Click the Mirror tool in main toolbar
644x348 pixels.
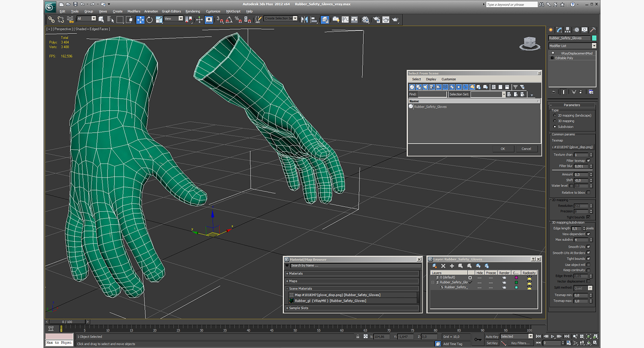tap(304, 19)
